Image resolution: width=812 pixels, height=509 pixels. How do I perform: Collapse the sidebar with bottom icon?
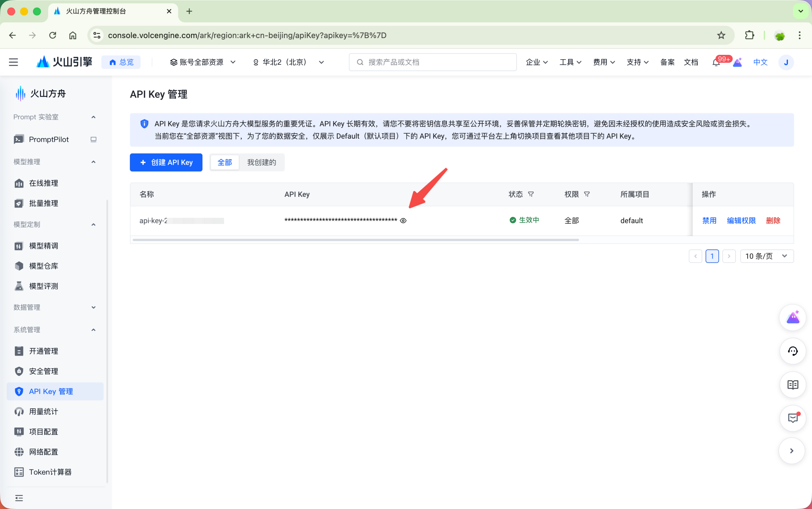click(x=19, y=498)
